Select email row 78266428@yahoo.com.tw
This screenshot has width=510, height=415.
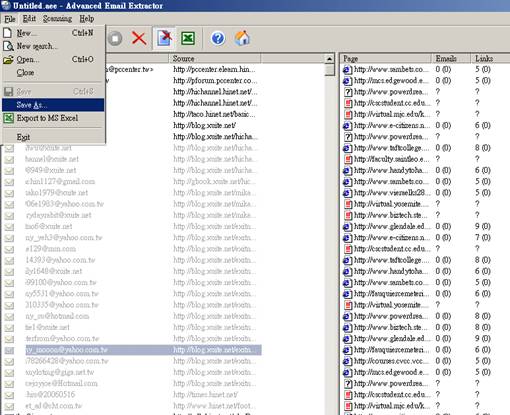click(67, 361)
